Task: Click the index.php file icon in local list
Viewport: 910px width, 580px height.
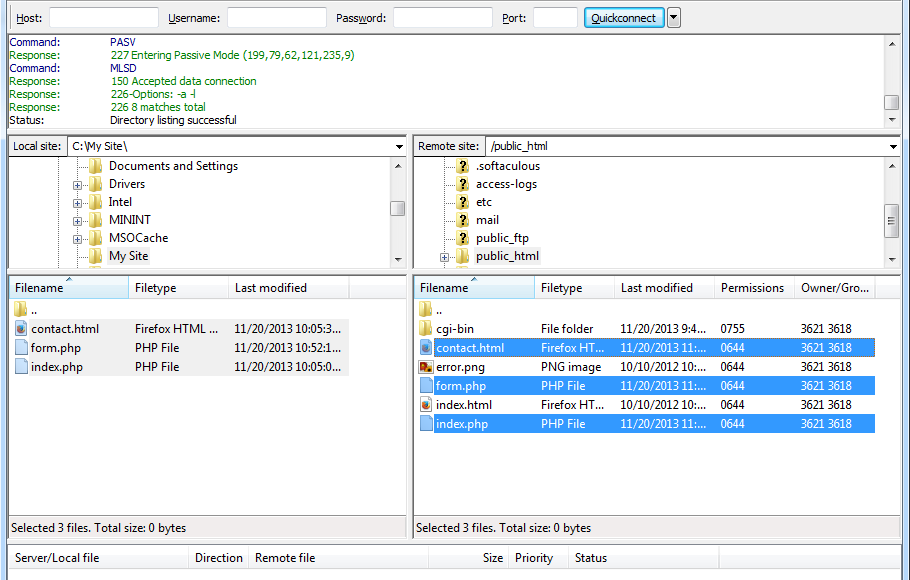Action: coord(21,367)
